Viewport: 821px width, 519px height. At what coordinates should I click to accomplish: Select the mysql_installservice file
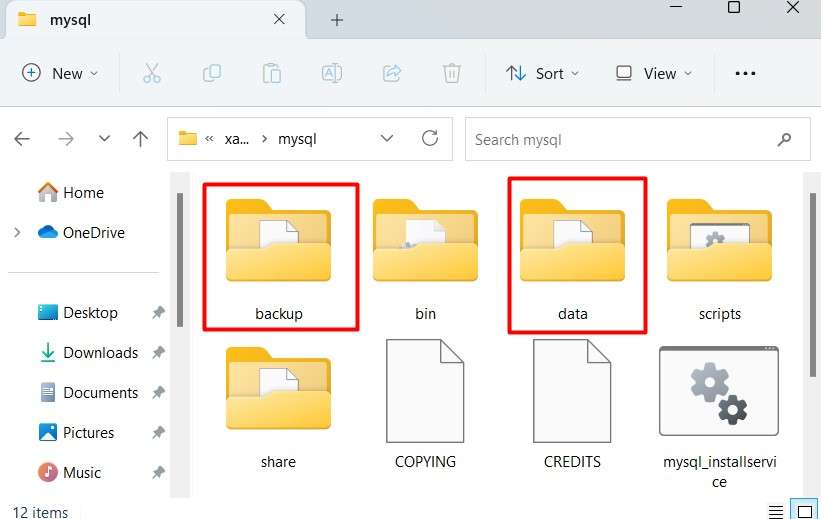click(x=719, y=416)
